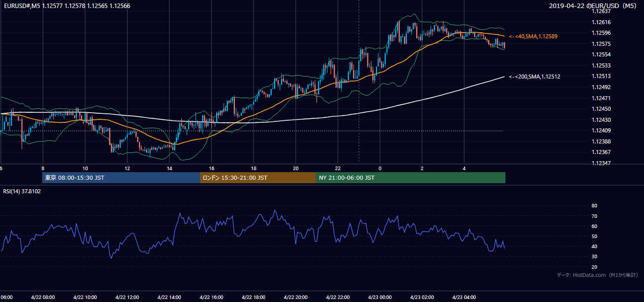Viewport: 644px width, 302px height.
Task: Click price level 1.12471 on the axis
Action: 601,98
